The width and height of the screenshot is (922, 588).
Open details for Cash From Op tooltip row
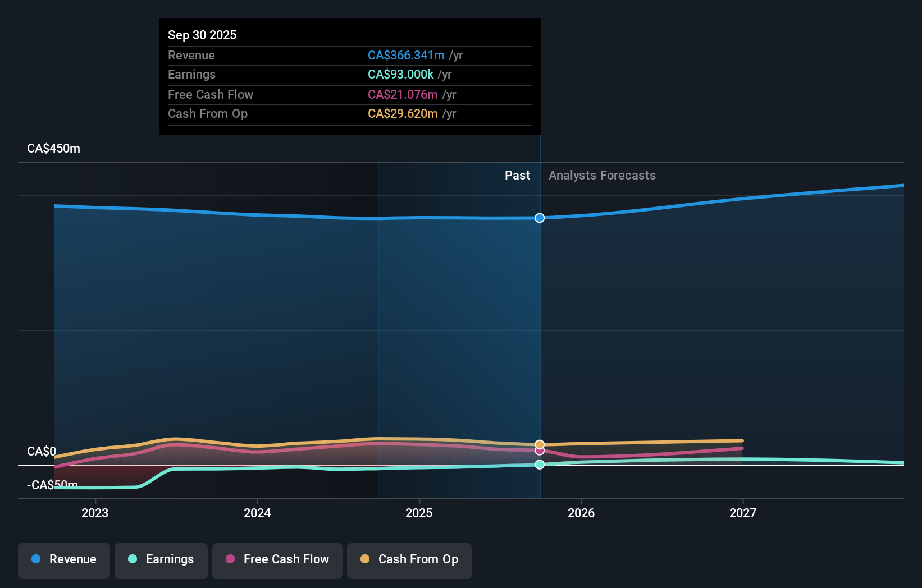(x=349, y=114)
